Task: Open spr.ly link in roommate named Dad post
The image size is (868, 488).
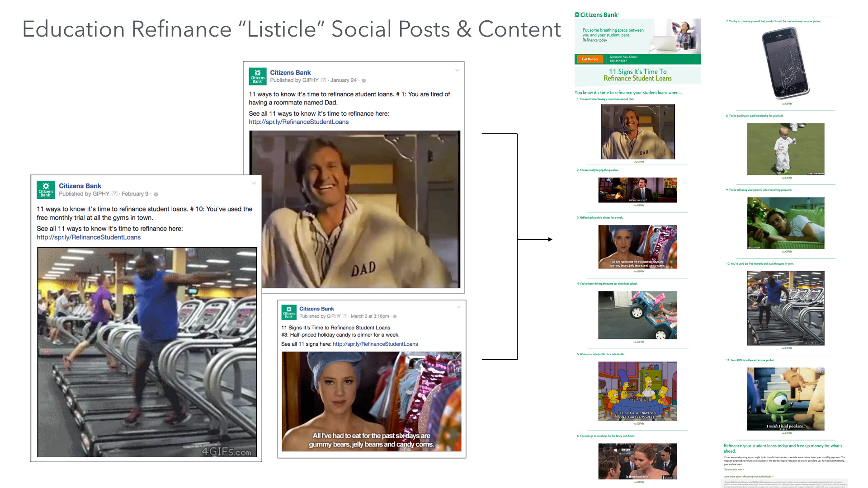Action: [298, 122]
